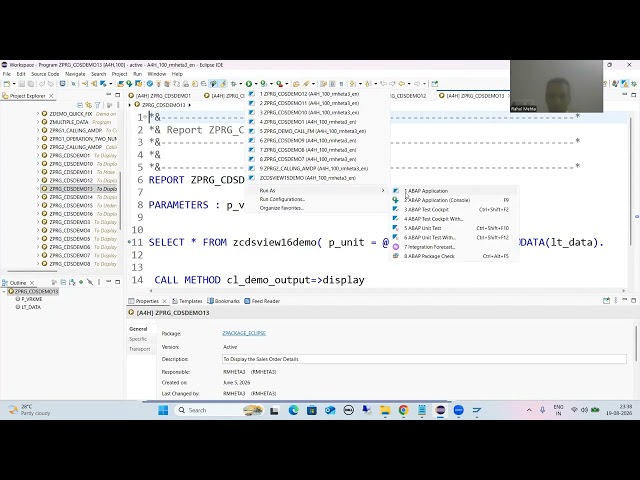Click the green dot filter in Outline toolbar
Screen dimensions: 640x480
tap(81, 282)
